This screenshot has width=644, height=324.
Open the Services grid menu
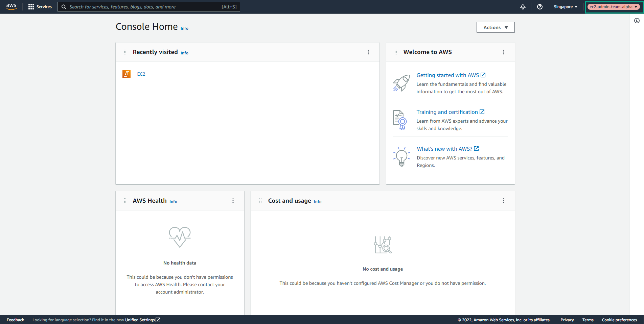[31, 7]
